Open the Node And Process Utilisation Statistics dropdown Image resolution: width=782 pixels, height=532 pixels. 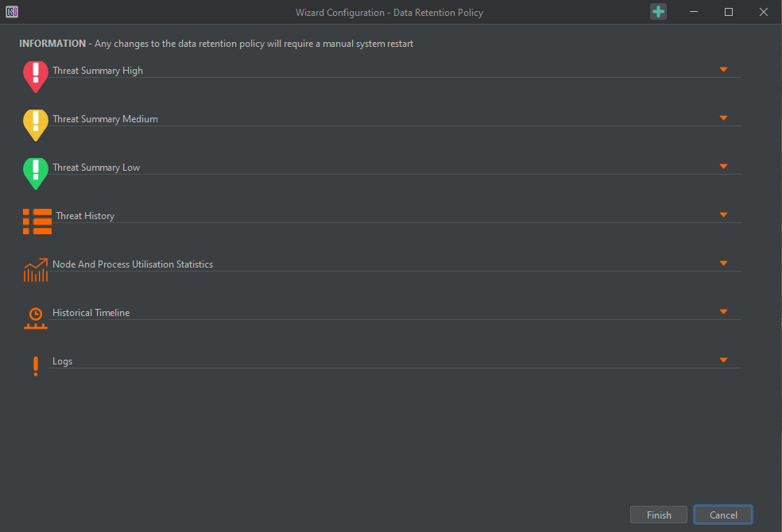point(723,262)
